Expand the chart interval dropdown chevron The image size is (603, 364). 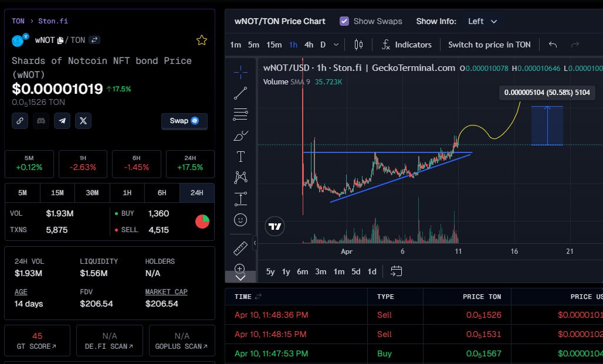[336, 45]
